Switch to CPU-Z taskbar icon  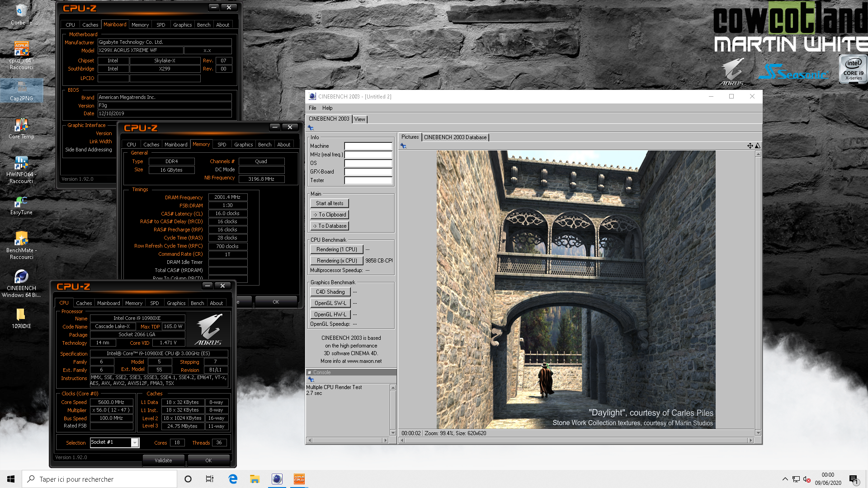pos(299,479)
